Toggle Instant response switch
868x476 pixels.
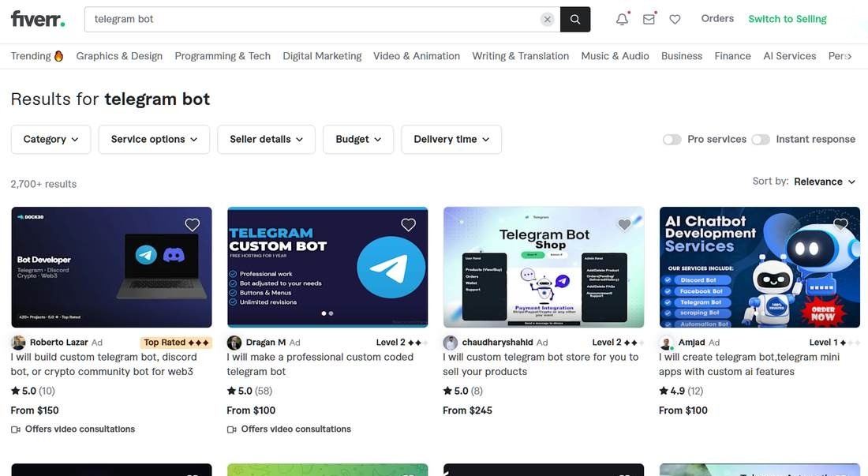(761, 140)
